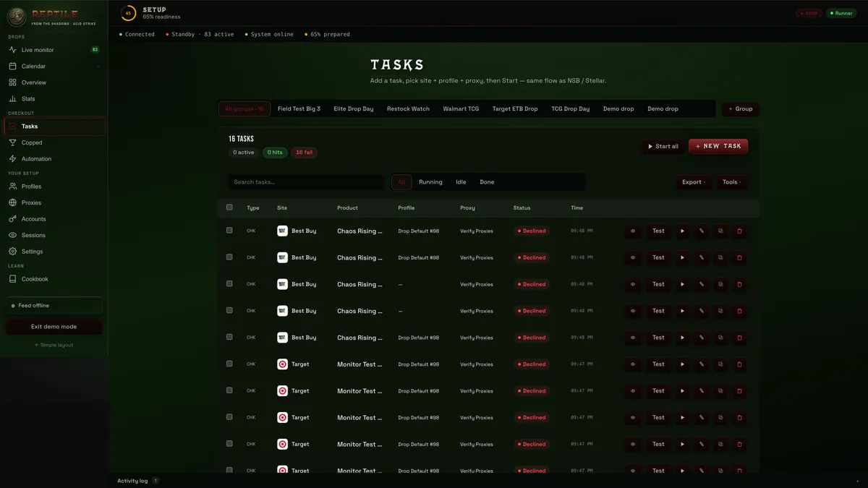This screenshot has height=488, width=868.
Task: Open the Export dropdown
Action: [694, 182]
